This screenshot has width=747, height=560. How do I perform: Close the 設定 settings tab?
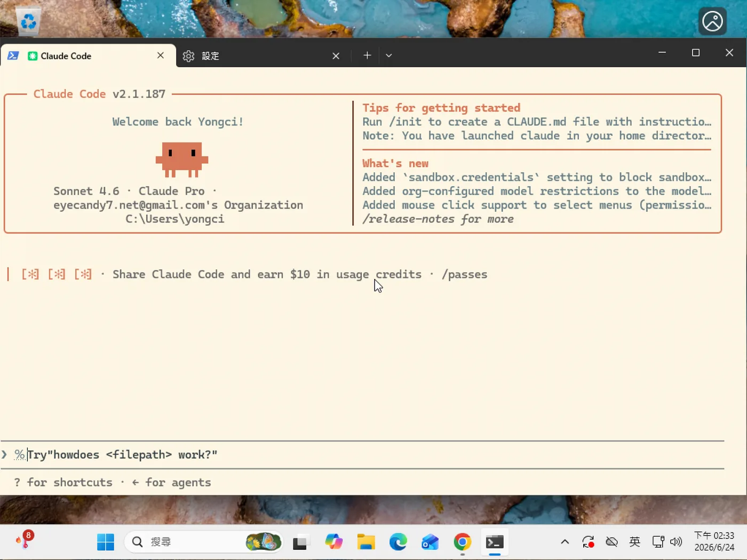(x=336, y=56)
